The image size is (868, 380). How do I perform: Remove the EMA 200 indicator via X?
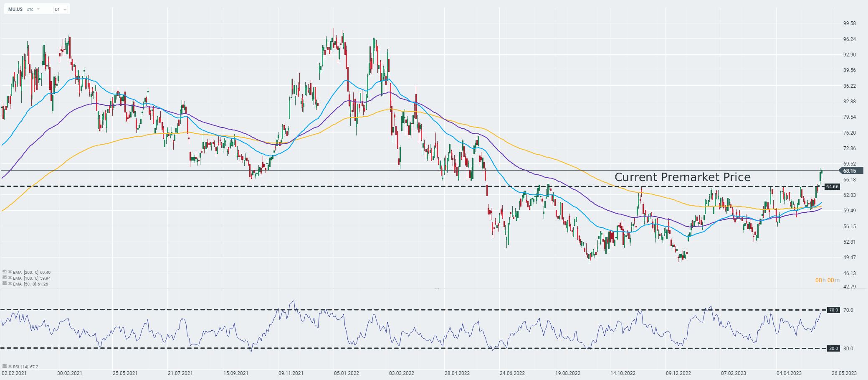[10, 272]
